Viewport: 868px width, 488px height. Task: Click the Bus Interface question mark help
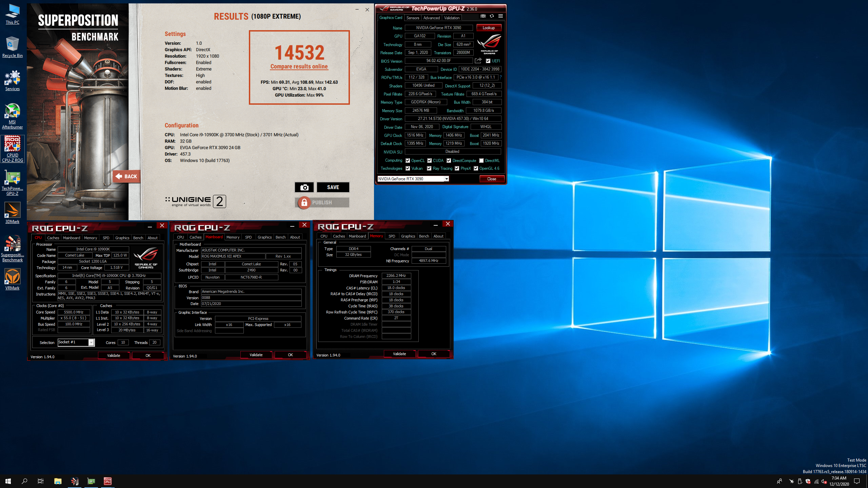(500, 77)
